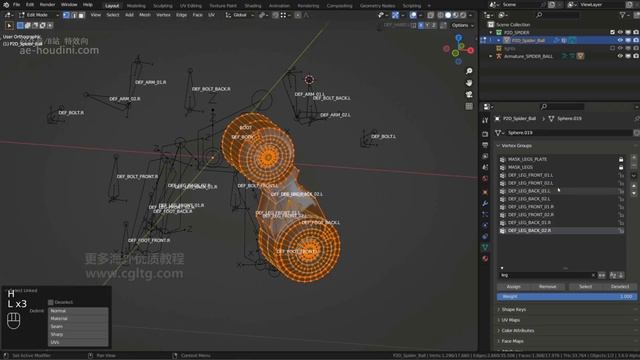Open Object Data green triangle tab
This screenshot has width=640, height=360.
click(485, 247)
